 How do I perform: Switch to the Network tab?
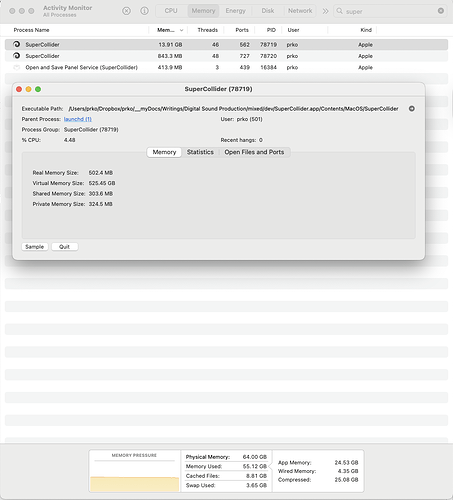coord(300,11)
